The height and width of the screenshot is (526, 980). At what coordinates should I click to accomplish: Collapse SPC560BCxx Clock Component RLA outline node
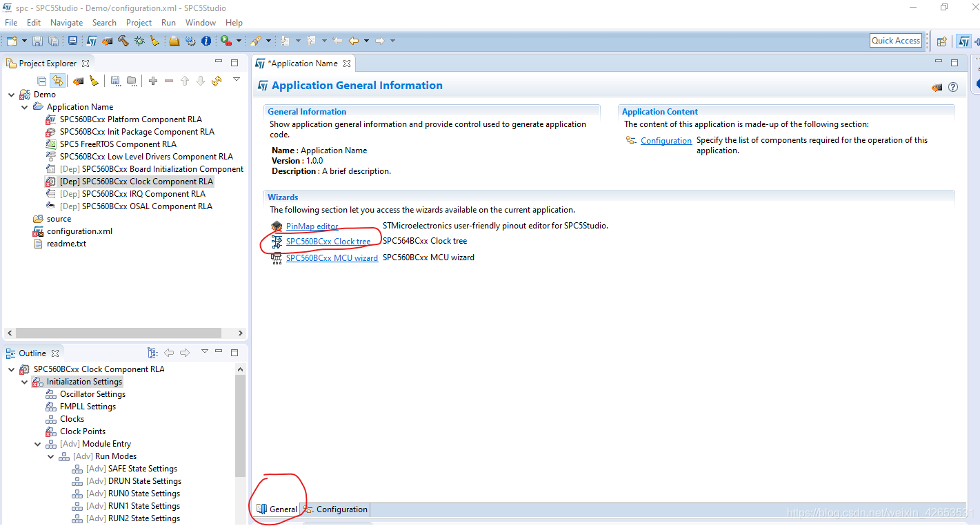(11, 369)
